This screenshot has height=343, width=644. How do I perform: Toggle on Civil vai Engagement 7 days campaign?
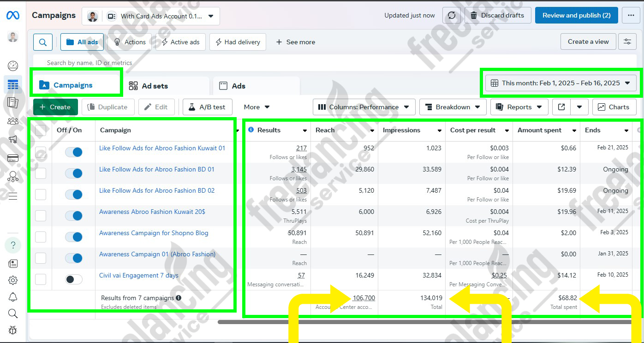[x=73, y=279]
